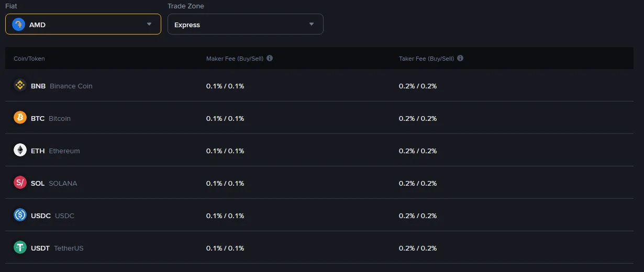Click the SOL taker fee value
Viewport: 644px width, 272px height.
418,184
